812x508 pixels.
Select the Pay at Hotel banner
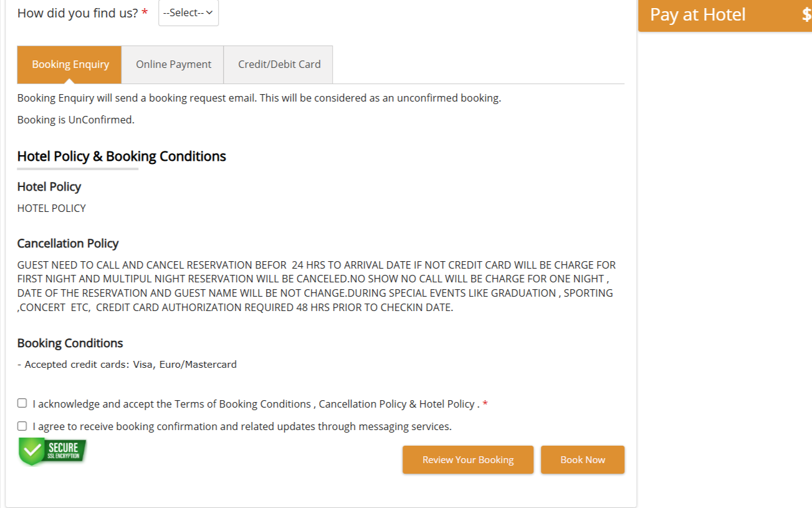coord(698,15)
